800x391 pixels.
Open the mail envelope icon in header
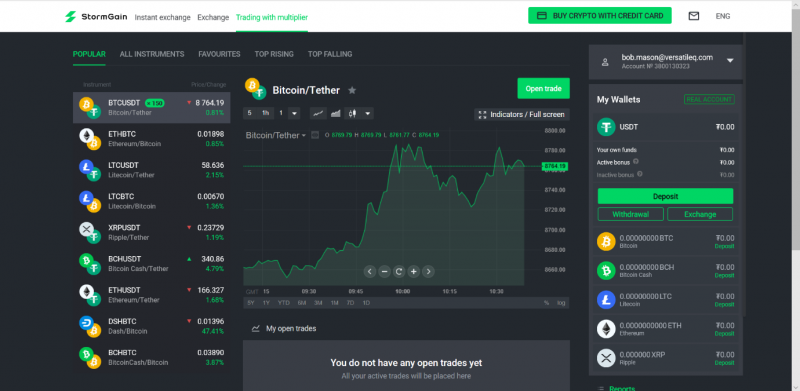(693, 16)
